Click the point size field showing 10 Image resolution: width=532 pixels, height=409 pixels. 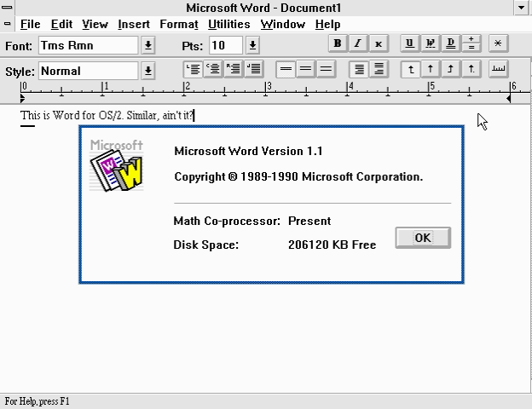point(226,45)
